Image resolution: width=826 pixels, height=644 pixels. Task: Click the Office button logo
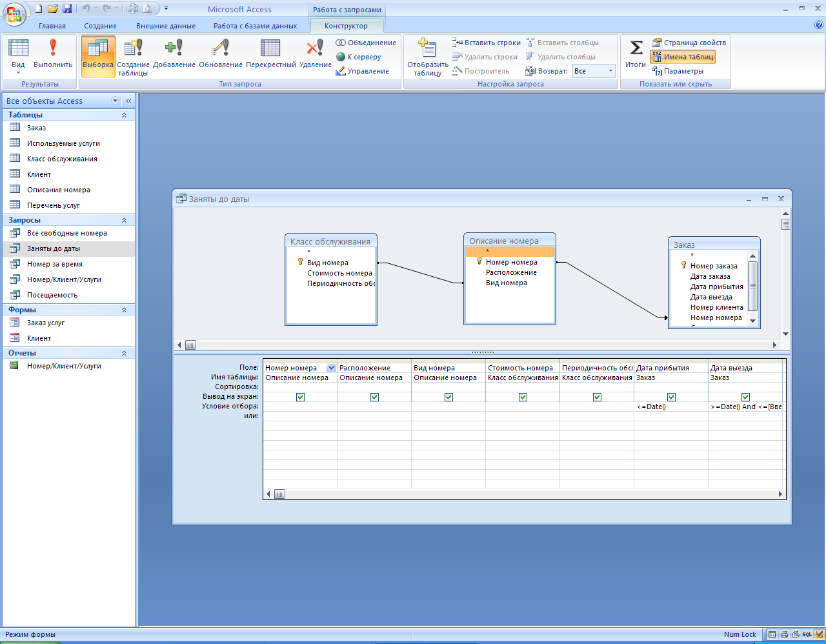click(14, 14)
